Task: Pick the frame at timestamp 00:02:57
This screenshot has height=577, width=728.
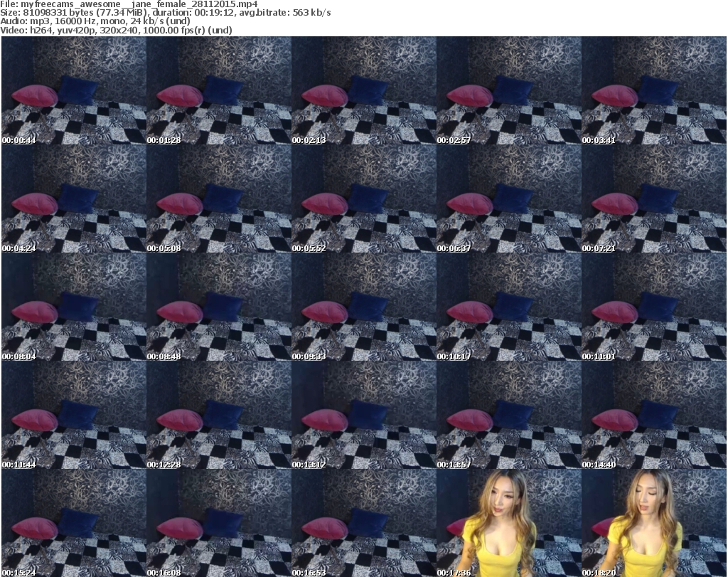Action: pyautogui.click(x=508, y=90)
